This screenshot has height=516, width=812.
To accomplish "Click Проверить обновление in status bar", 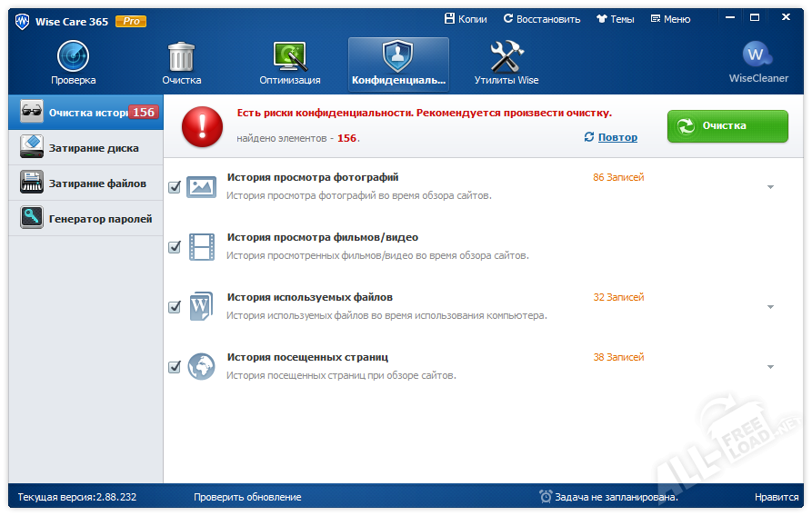I will [247, 497].
